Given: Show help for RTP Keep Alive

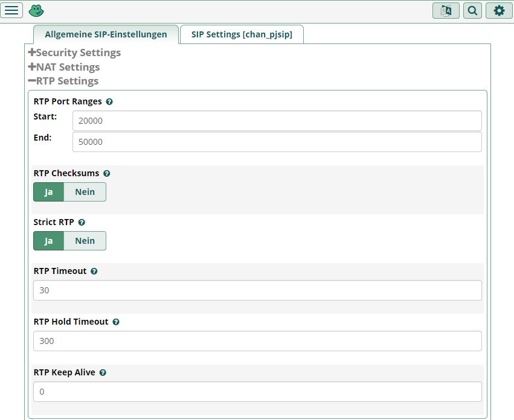Looking at the screenshot, I should point(103,373).
